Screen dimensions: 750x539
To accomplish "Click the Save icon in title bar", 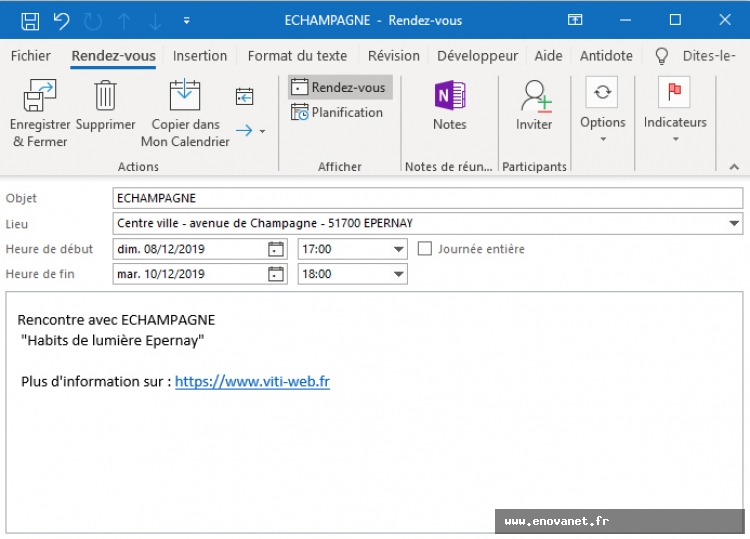I will (x=30, y=21).
